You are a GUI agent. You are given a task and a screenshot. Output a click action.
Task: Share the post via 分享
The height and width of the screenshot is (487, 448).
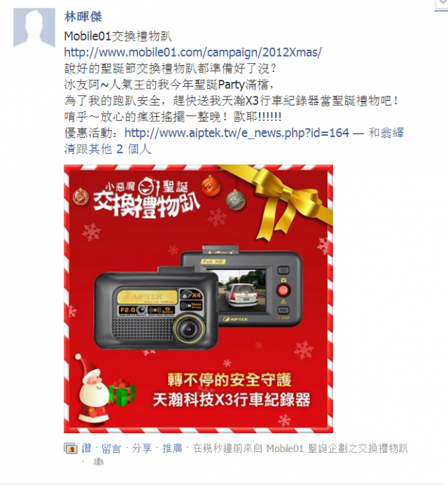click(141, 449)
